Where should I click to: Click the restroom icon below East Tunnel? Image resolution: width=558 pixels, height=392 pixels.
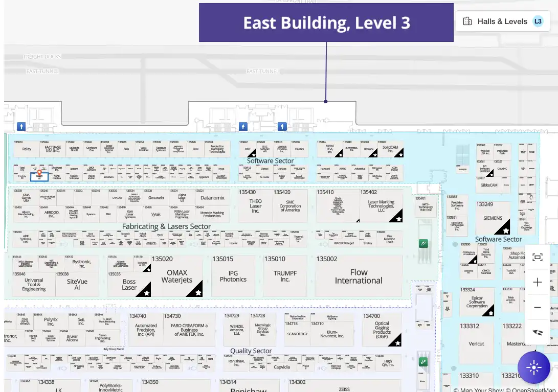pyautogui.click(x=243, y=126)
